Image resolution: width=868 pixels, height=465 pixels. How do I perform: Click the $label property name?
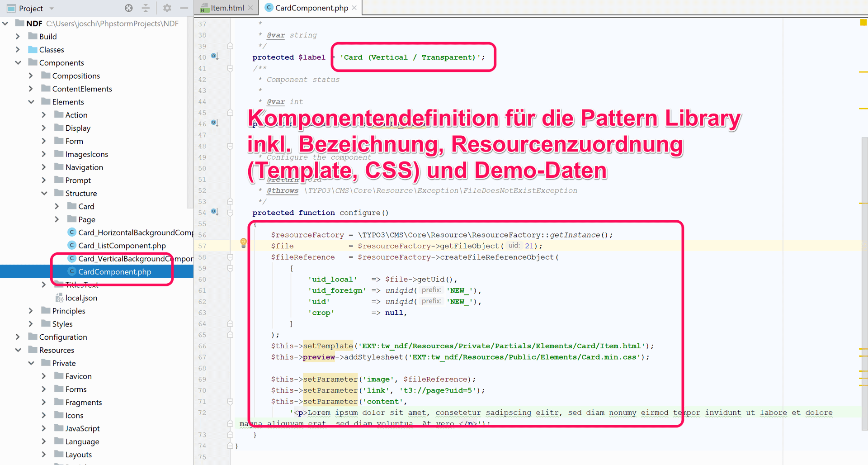[x=311, y=57]
